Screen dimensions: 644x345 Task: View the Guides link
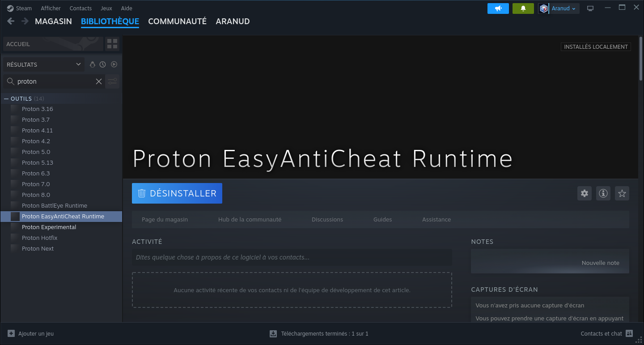[x=382, y=220]
